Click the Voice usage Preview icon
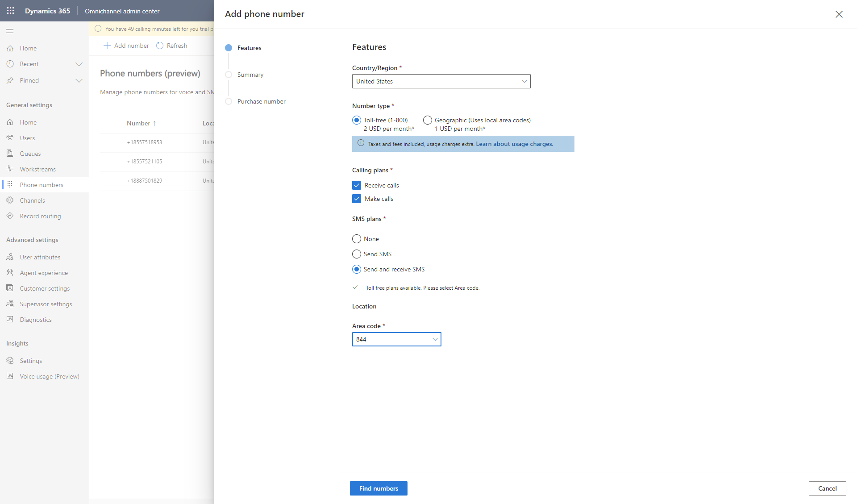Screen dimensions: 857x504 tap(9, 376)
